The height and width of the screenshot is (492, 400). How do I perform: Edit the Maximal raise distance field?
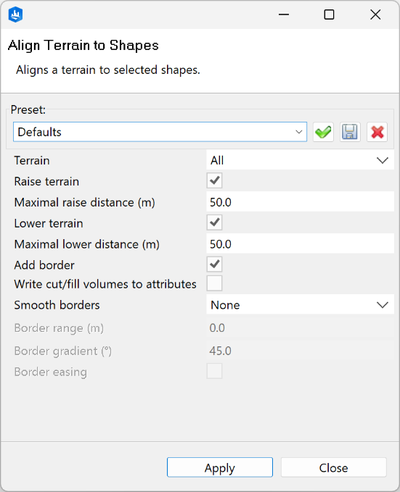[x=300, y=202]
